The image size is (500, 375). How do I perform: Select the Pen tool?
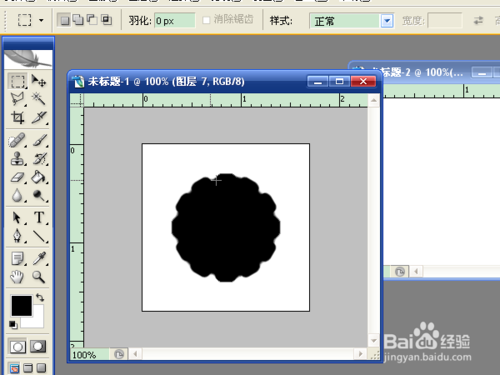[17, 236]
